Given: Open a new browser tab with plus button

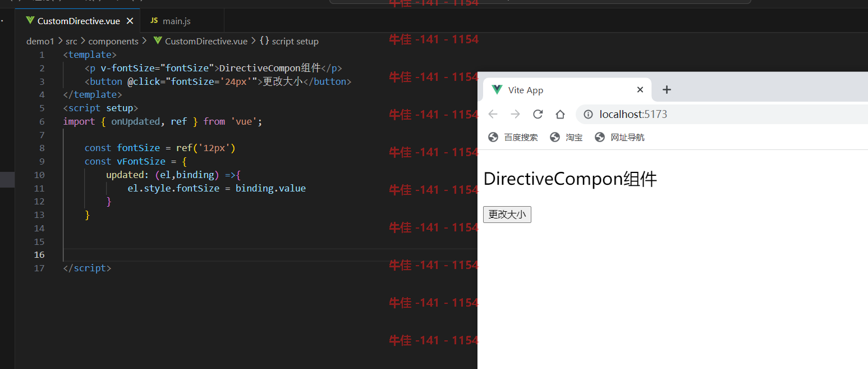Looking at the screenshot, I should (x=667, y=90).
